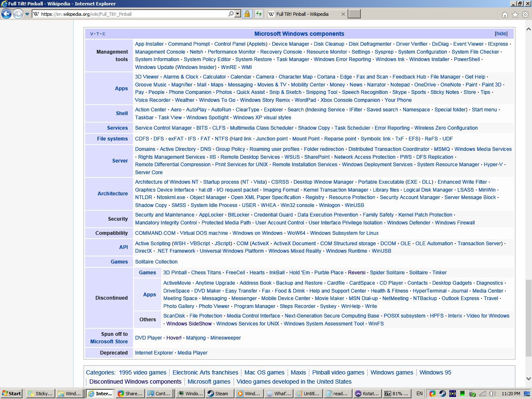The width and height of the screenshot is (532, 399).
Task: Switch to the 'Untitl...' Paint taskbar item
Action: (309, 394)
